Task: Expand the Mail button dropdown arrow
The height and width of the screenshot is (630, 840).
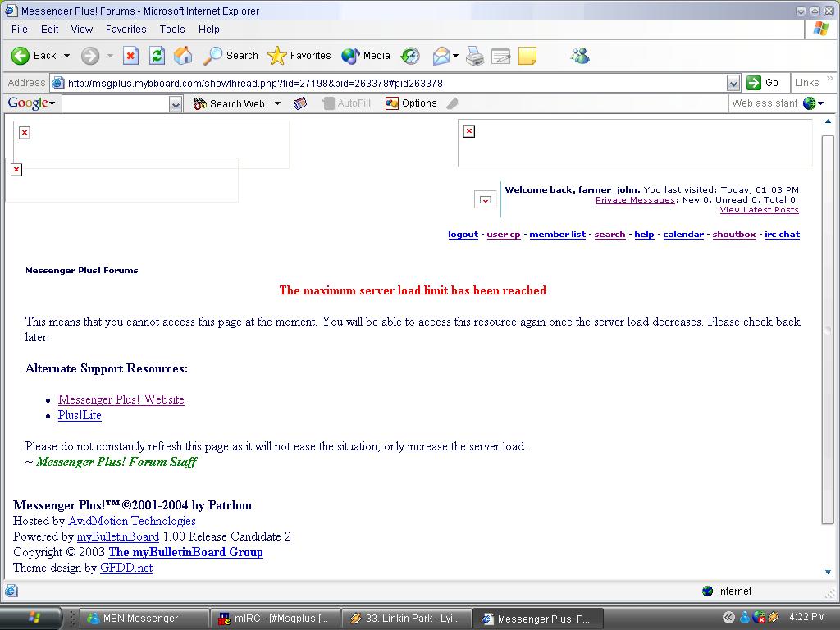Action: coord(455,56)
